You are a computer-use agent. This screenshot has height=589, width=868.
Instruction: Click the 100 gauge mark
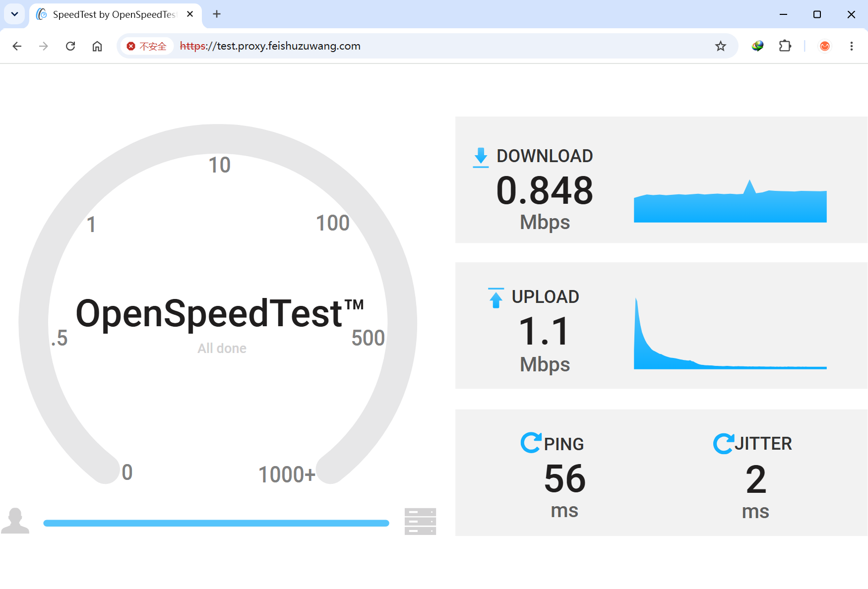pyautogui.click(x=333, y=223)
